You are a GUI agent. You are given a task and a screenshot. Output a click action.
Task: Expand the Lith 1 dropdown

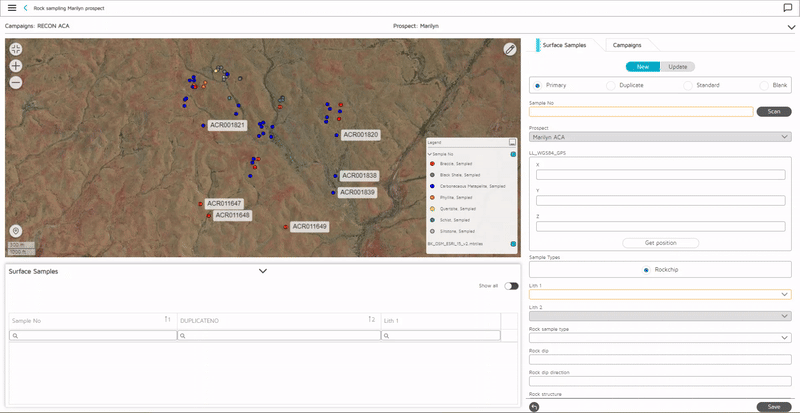pyautogui.click(x=660, y=295)
